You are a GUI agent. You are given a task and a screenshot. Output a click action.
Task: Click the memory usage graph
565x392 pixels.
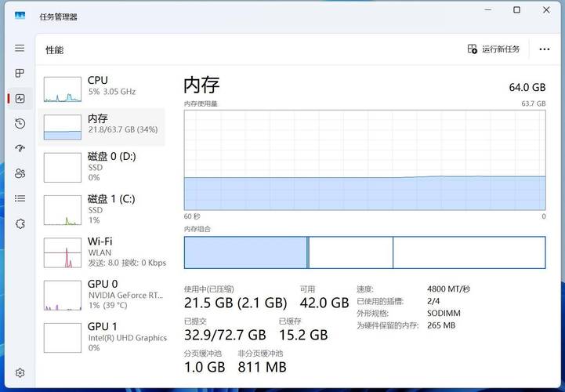point(364,160)
